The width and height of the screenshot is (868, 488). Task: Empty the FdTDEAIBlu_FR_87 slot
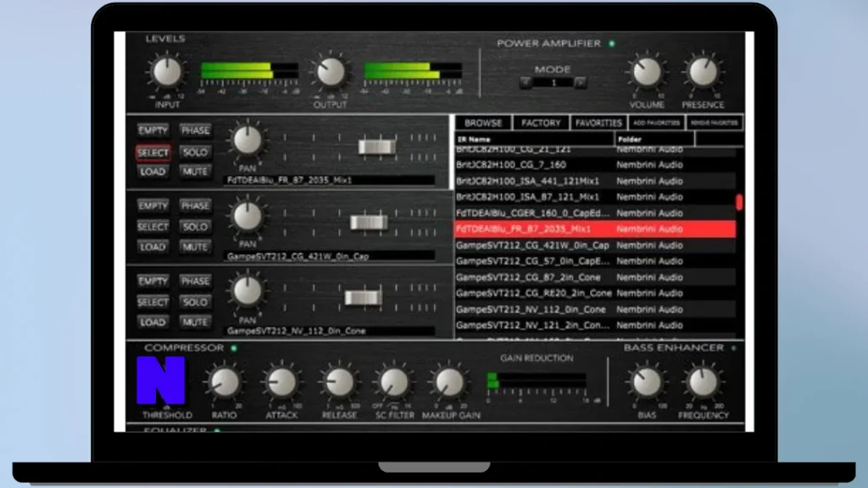tap(153, 130)
